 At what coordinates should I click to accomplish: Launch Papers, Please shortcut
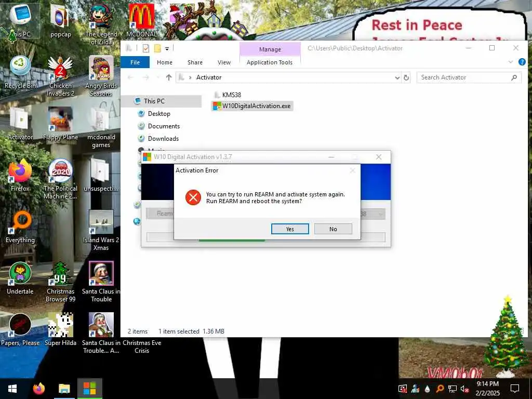tap(20, 329)
